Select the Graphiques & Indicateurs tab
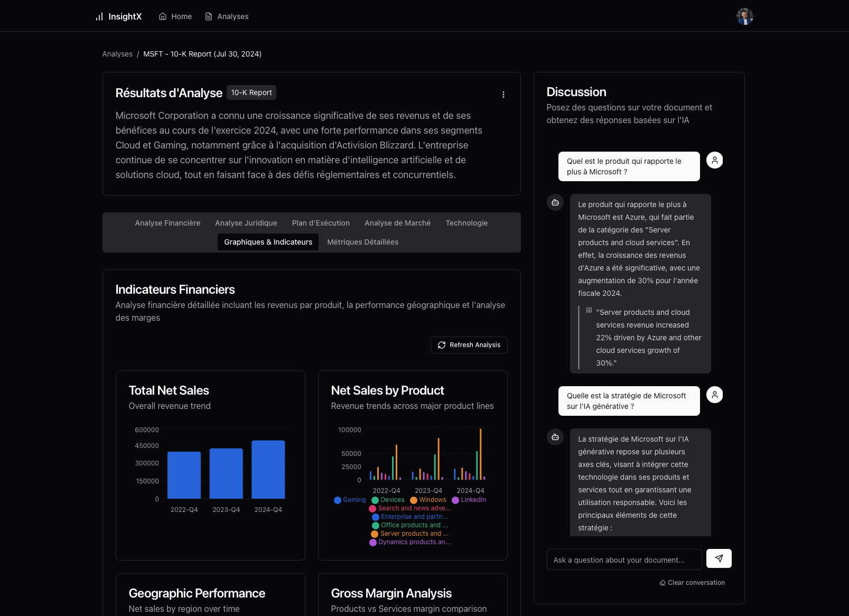 [268, 242]
